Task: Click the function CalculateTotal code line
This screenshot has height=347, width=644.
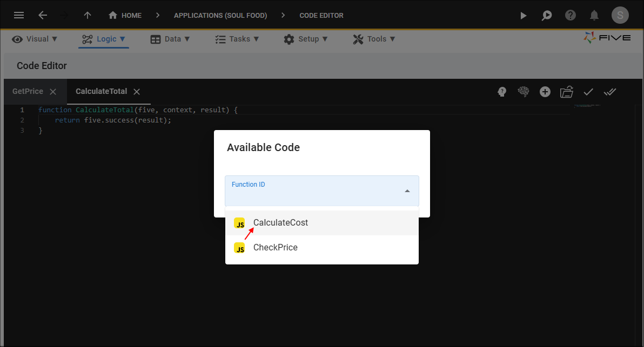Action: click(138, 110)
